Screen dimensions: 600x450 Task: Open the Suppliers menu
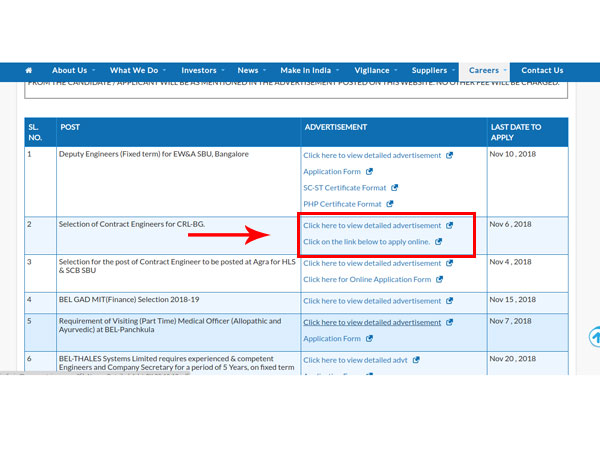point(429,70)
